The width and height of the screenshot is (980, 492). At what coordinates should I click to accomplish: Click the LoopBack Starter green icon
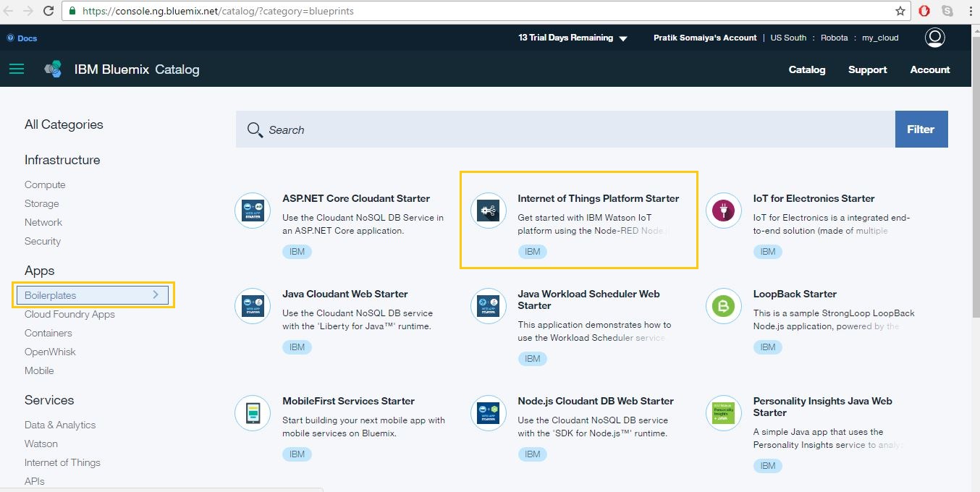tap(723, 307)
